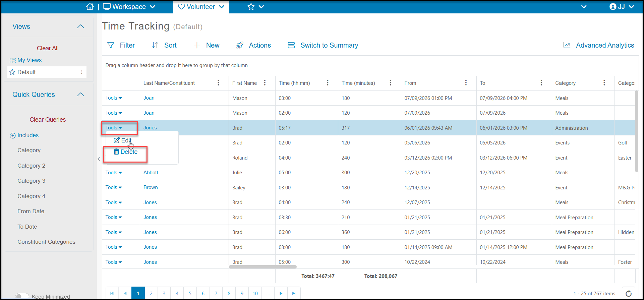The height and width of the screenshot is (300, 644).
Task: Select Delete from the Tools menu
Action: pyautogui.click(x=126, y=152)
